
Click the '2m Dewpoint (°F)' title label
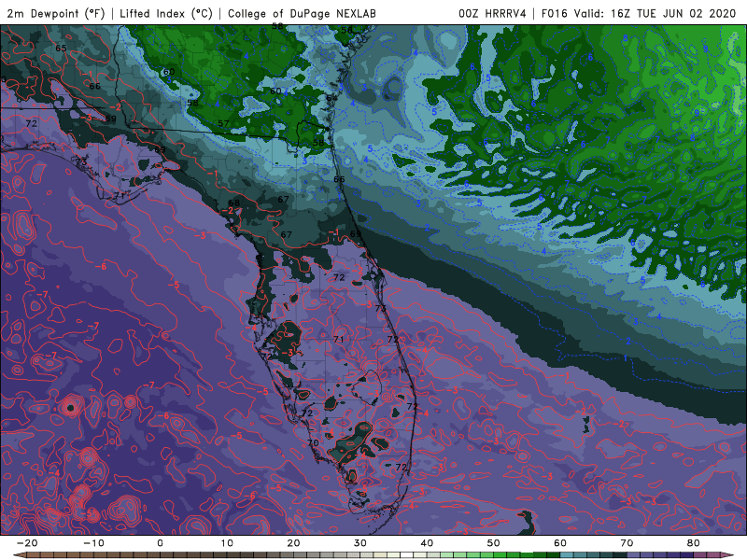[x=56, y=13]
